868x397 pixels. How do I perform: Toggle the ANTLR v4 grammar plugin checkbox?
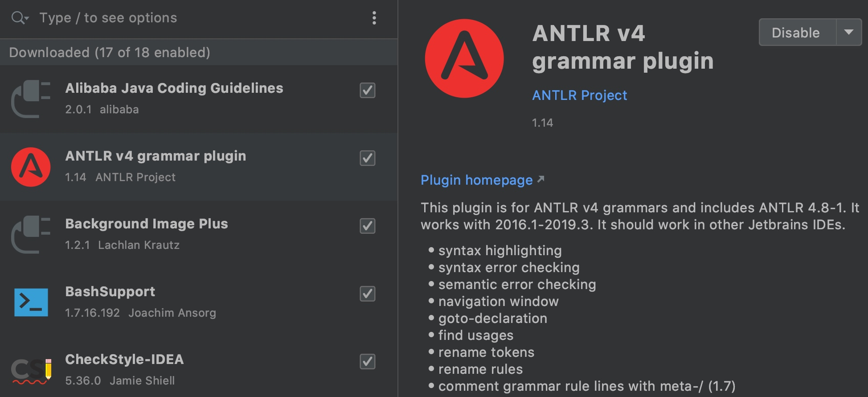[x=367, y=158]
